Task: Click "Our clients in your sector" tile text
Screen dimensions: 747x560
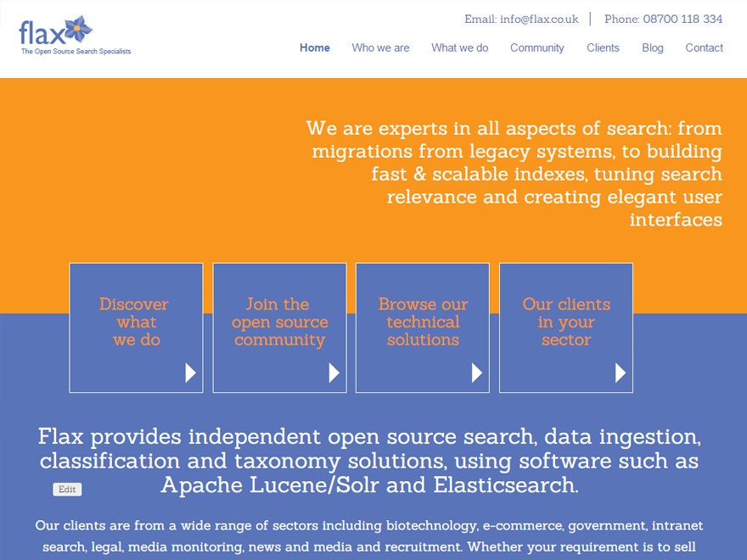Action: click(566, 322)
